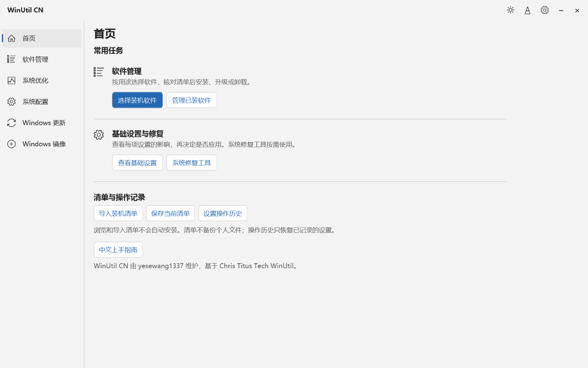Click the WinUtil CN title bar text
Viewport: 588px width, 368px height.
click(25, 10)
